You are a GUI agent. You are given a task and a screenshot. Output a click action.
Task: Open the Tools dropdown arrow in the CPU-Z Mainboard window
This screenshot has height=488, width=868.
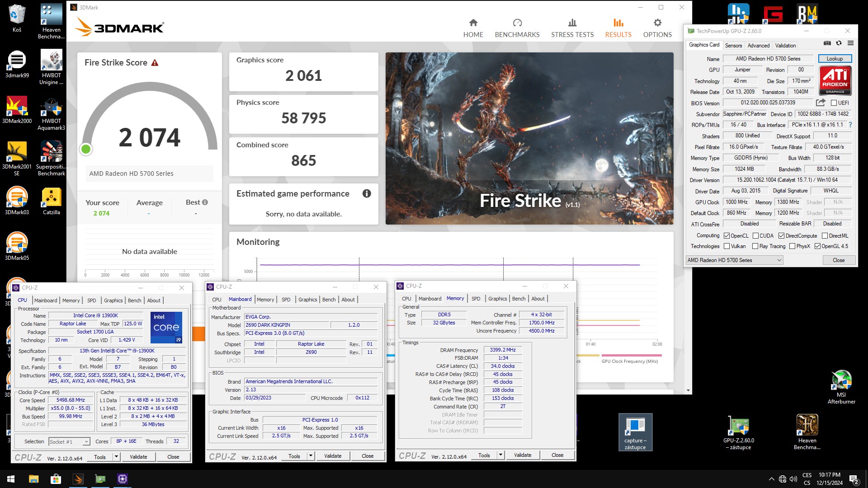[x=311, y=456]
